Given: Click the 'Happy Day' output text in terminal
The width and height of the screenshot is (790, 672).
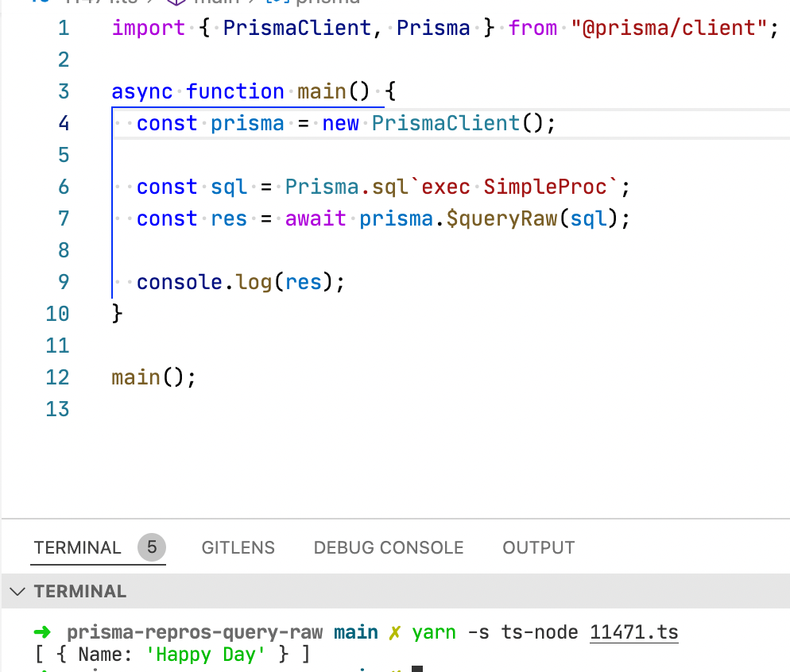Looking at the screenshot, I should 205,654.
